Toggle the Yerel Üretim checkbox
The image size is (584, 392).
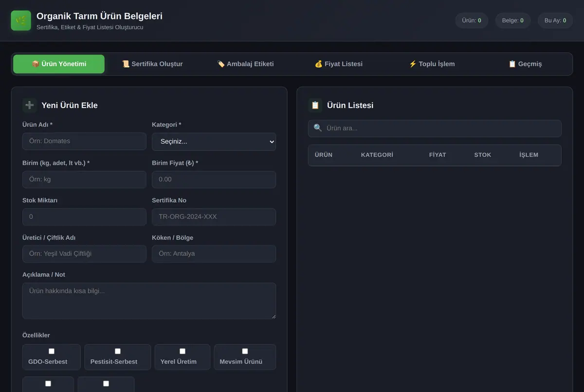click(182, 351)
